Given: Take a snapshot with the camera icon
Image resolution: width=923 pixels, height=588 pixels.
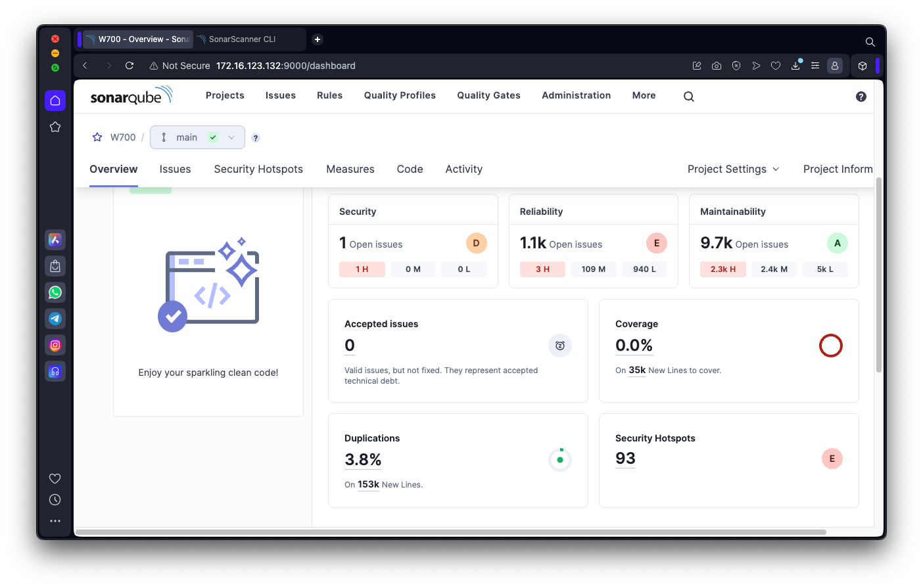Looking at the screenshot, I should pos(717,66).
